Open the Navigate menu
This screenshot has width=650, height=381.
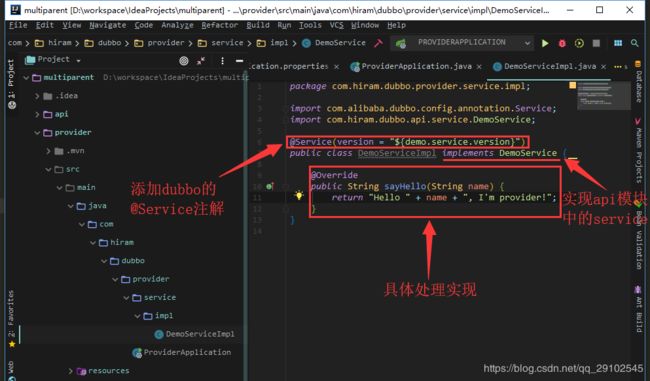108,25
